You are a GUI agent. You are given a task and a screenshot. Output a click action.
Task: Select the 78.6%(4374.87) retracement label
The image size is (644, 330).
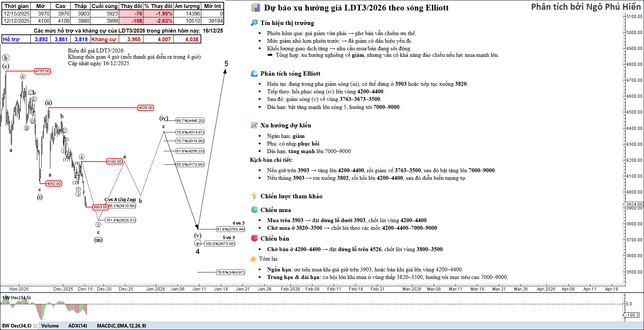[190, 132]
